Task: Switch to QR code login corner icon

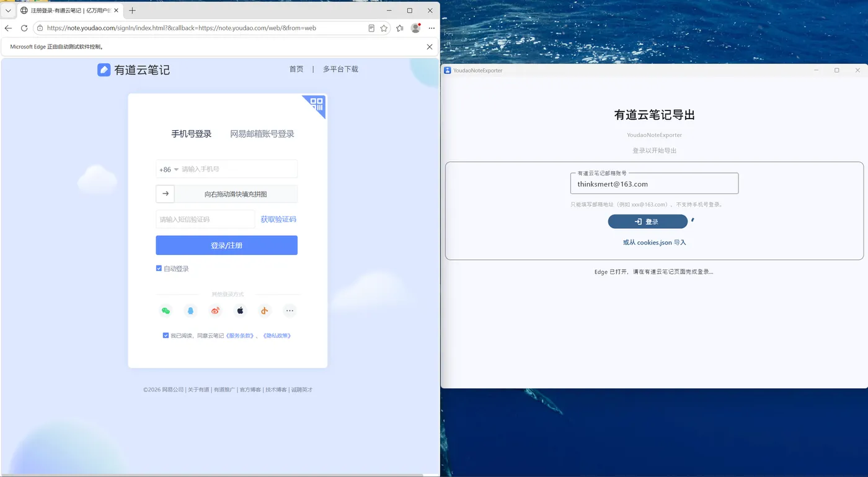Action: [316, 104]
